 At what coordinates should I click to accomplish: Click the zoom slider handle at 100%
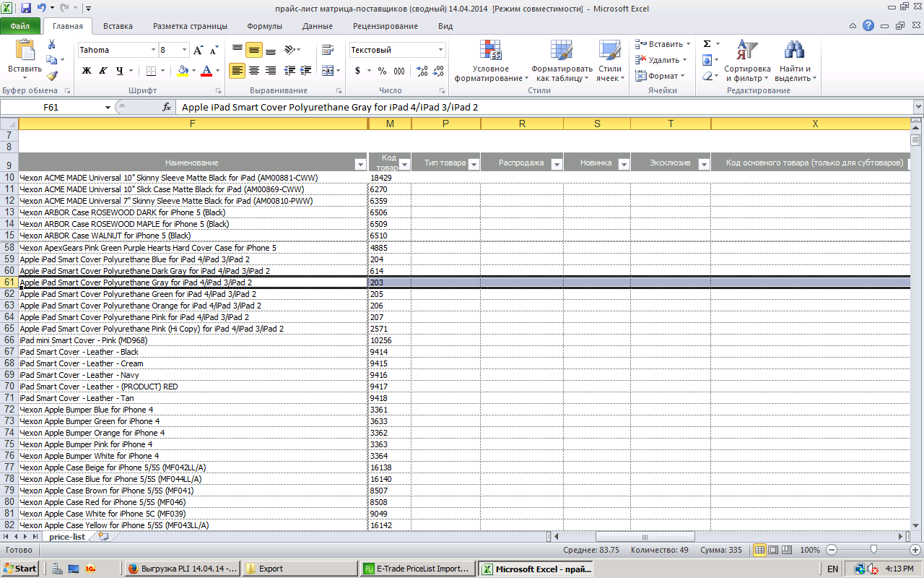click(x=873, y=550)
